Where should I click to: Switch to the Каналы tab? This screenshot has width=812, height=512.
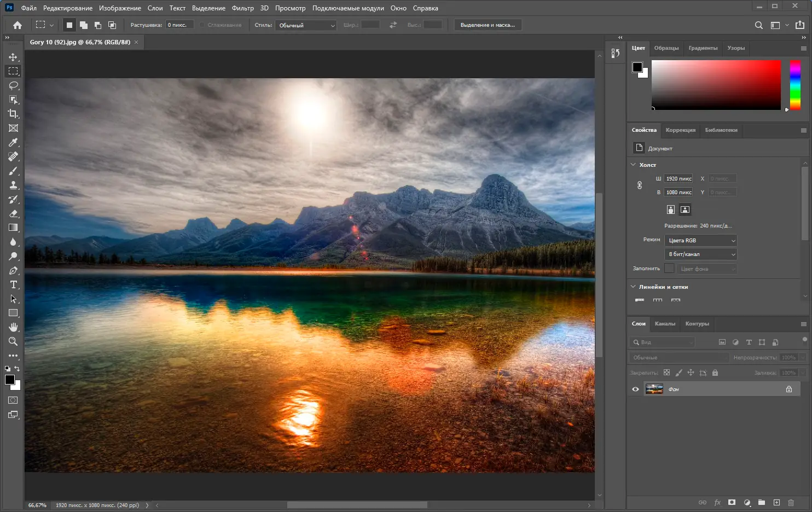(665, 324)
